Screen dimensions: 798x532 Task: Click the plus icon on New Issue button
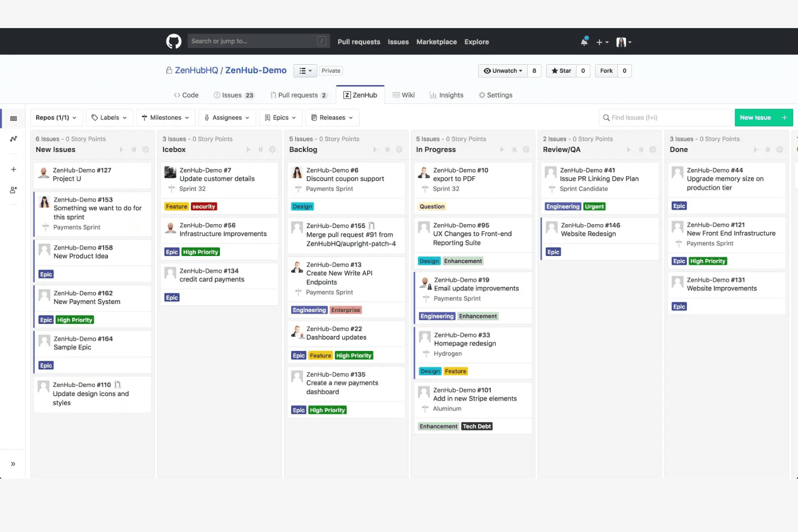[x=785, y=118]
